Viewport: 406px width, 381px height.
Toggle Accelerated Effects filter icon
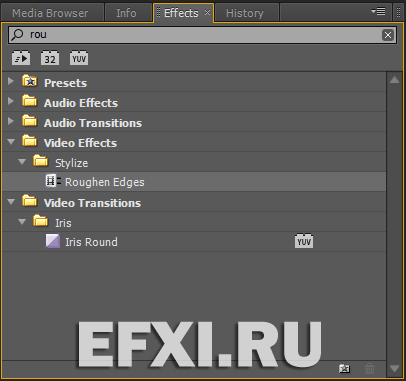coord(21,58)
